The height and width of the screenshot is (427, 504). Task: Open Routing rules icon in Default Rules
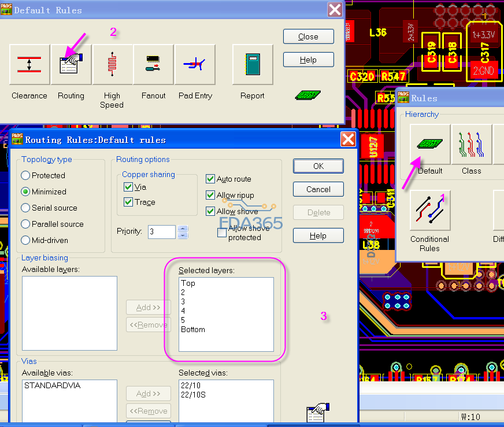[x=71, y=64]
